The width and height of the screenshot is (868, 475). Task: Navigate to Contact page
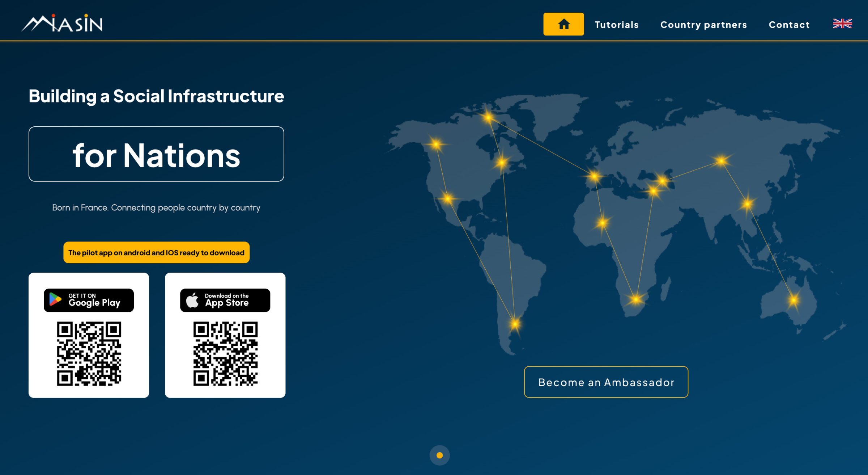(x=789, y=25)
